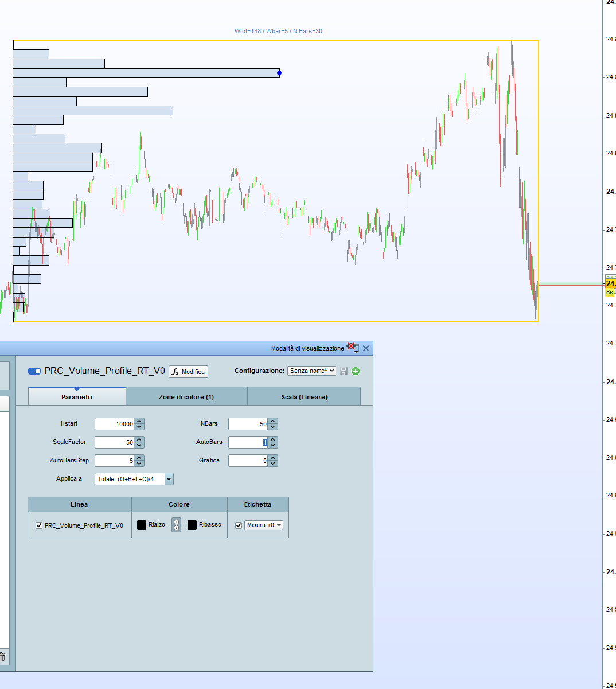The image size is (616, 689).
Task: Open the Modalità di visualizzazione icon
Action: (353, 348)
